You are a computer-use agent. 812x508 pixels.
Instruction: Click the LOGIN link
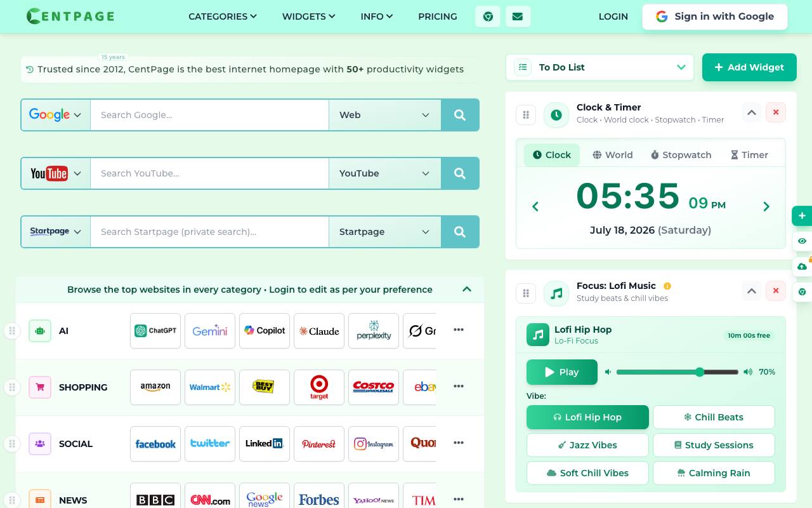pyautogui.click(x=613, y=17)
